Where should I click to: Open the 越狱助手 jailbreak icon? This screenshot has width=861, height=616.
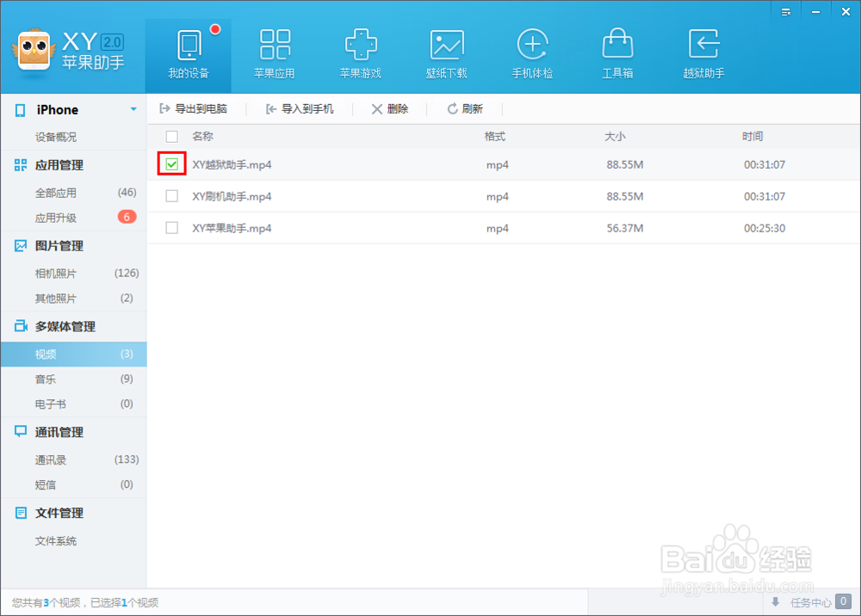tap(703, 44)
